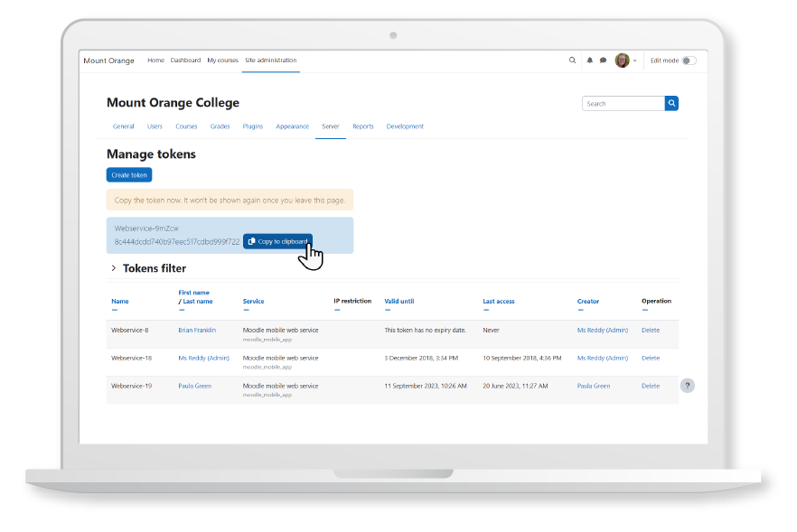Slide the Edit mode switch
This screenshot has height=532, width=797.
pyautogui.click(x=689, y=60)
